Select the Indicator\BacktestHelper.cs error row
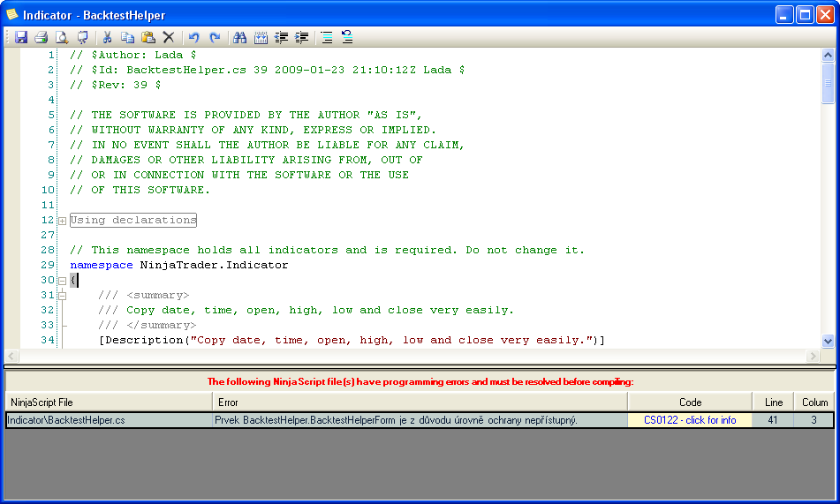 point(420,420)
